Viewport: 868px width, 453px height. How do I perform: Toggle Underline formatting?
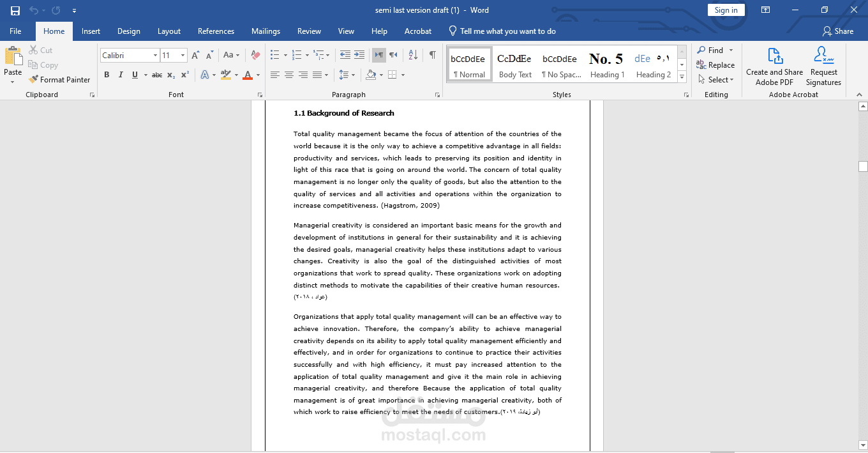tap(135, 75)
